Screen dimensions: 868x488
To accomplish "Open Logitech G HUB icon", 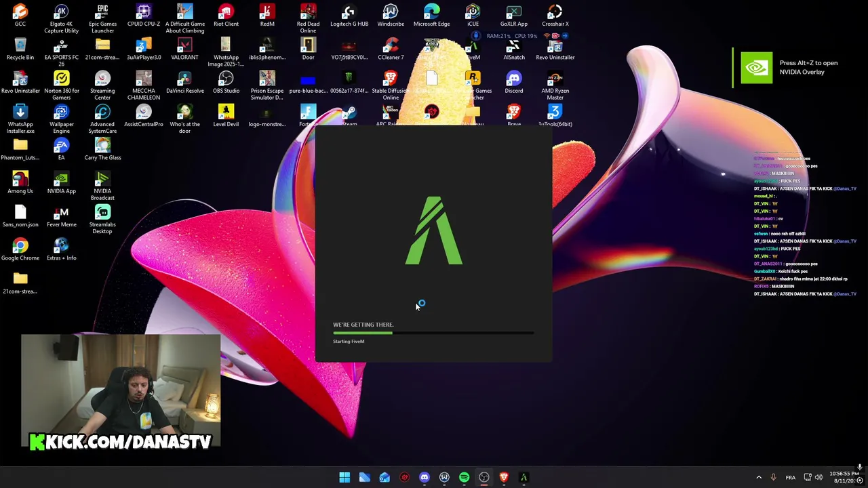I will 349,16.
